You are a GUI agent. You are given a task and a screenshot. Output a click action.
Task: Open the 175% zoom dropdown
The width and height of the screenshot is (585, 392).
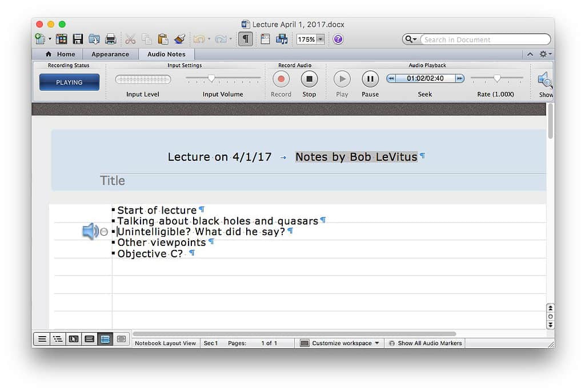[x=320, y=39]
